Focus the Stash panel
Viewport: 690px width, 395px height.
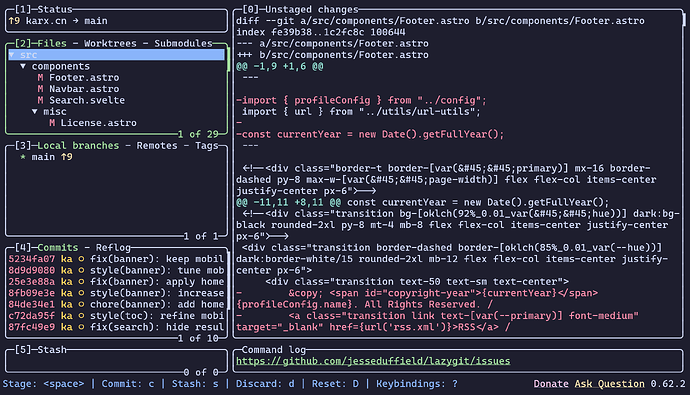pyautogui.click(x=116, y=361)
